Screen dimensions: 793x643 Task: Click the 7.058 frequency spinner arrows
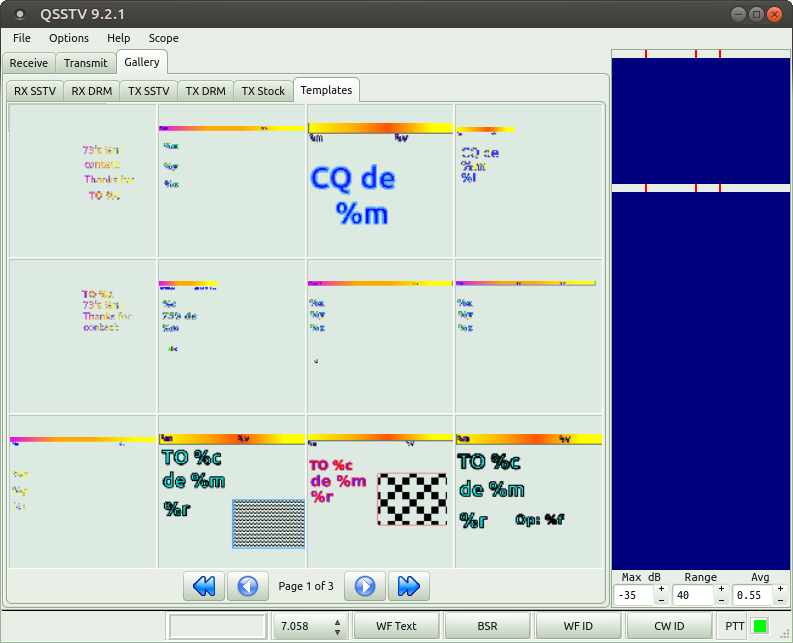(x=337, y=626)
